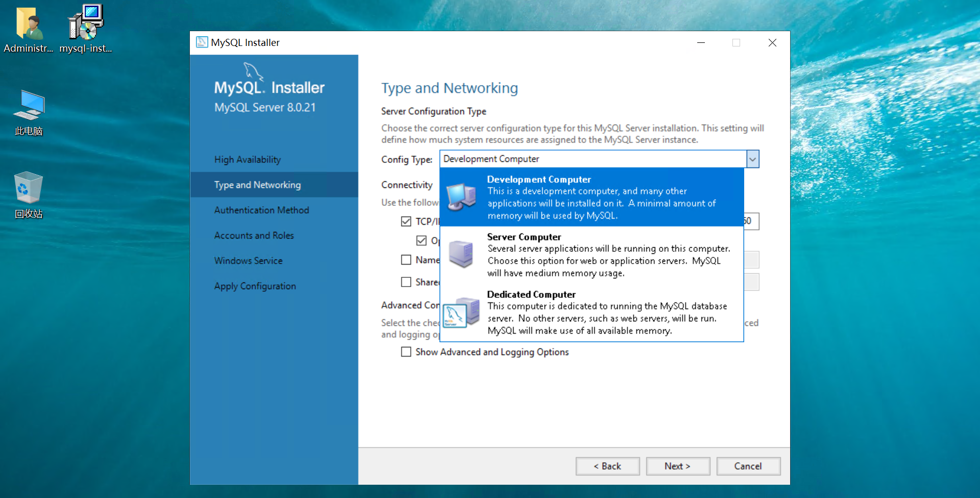Launch the mysql-installer desktop icon
Viewport: 980px width, 498px height.
(x=85, y=29)
